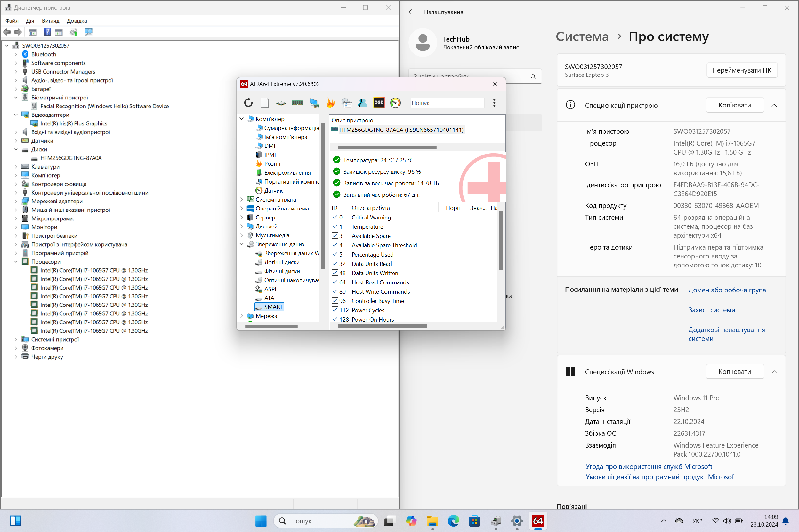The width and height of the screenshot is (799, 532).
Task: Collapse the Специфікації пристрою section
Action: [x=774, y=105]
